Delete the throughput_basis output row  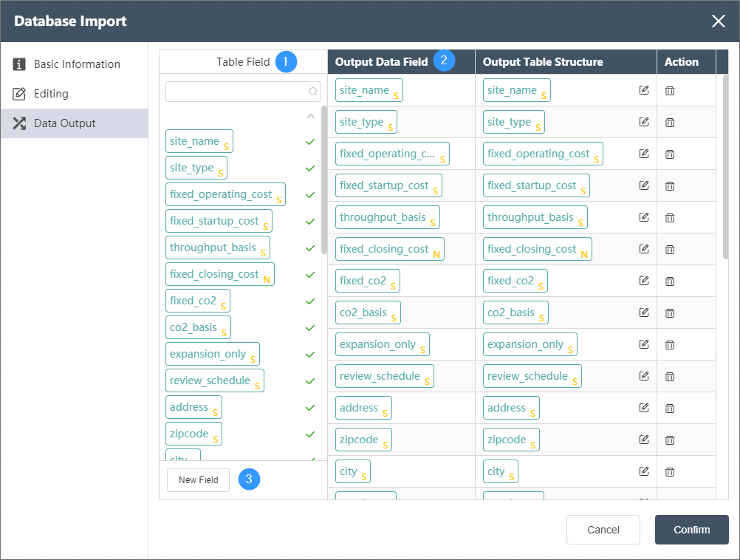tap(670, 218)
